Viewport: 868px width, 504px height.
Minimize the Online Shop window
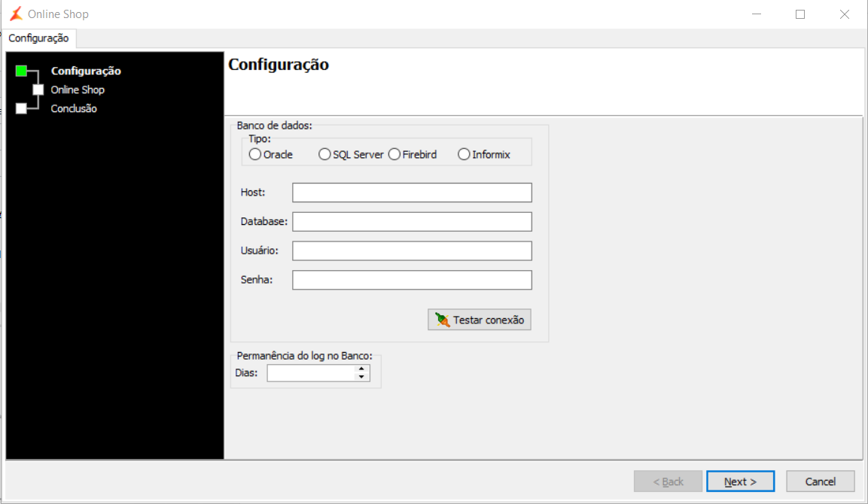click(757, 14)
